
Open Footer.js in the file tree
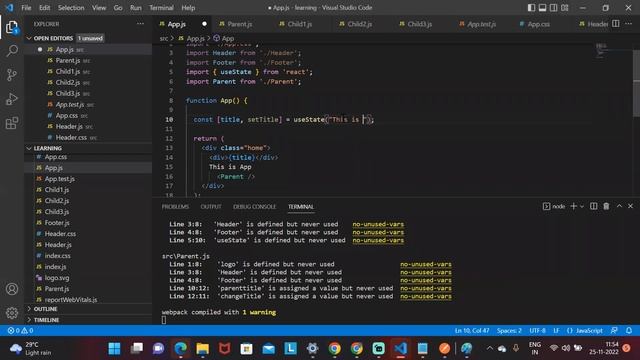coord(57,223)
